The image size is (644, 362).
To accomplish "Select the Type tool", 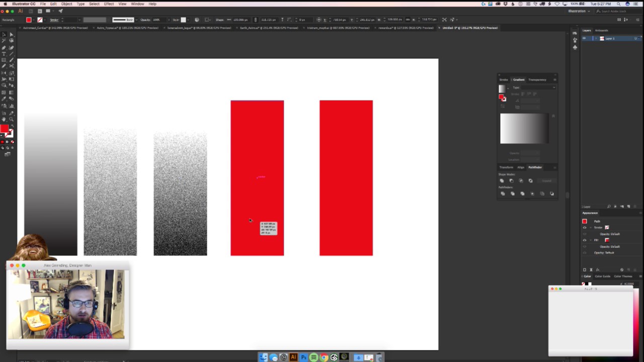I will point(4,54).
